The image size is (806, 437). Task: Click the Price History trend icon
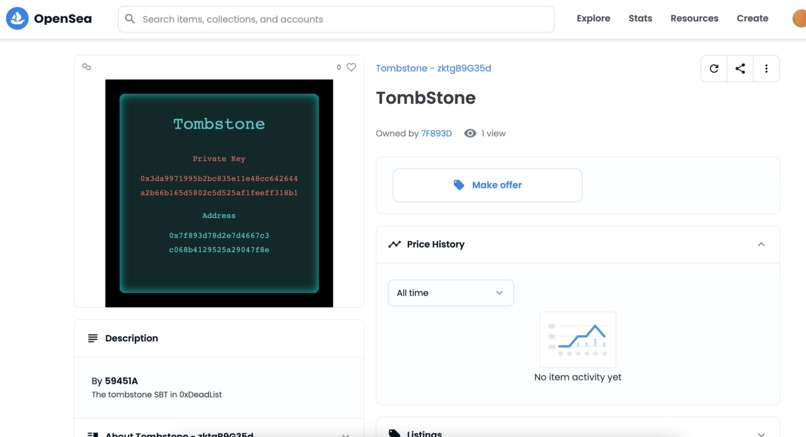pos(394,244)
